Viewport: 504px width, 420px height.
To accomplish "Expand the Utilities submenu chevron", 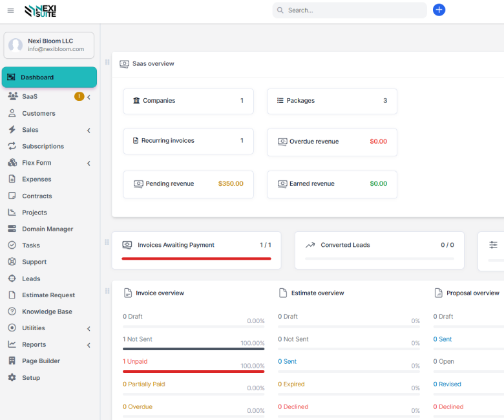I will [89, 329].
